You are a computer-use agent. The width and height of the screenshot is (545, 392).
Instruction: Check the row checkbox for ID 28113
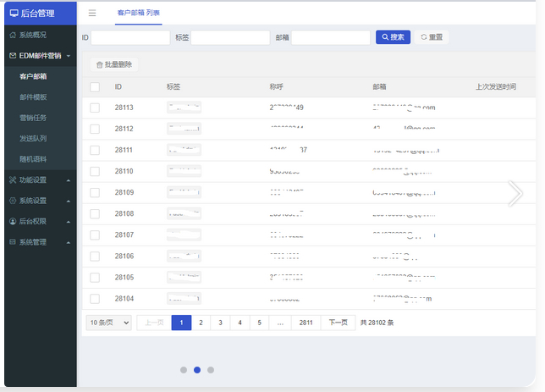(x=95, y=108)
